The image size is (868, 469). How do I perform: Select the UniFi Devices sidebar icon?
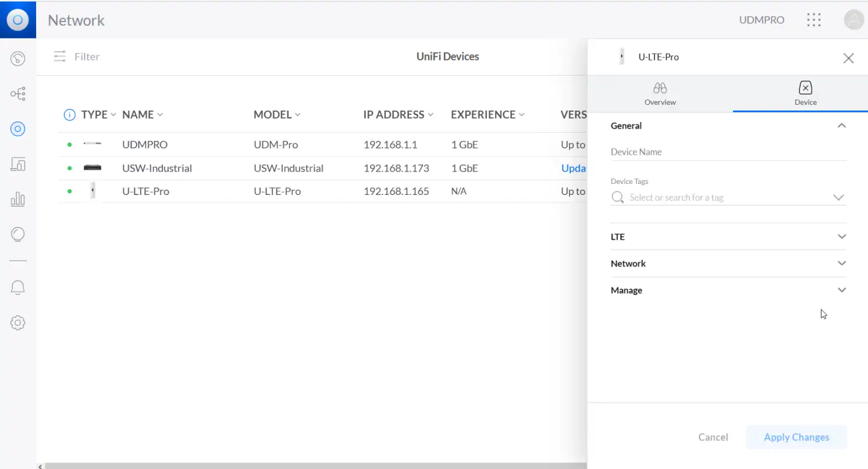(18, 129)
